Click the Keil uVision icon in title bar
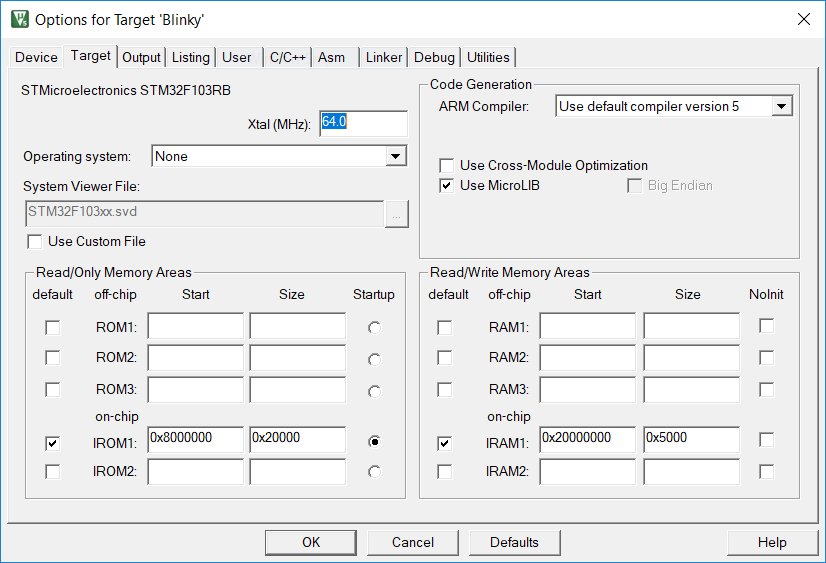The width and height of the screenshot is (826, 563). pyautogui.click(x=20, y=19)
